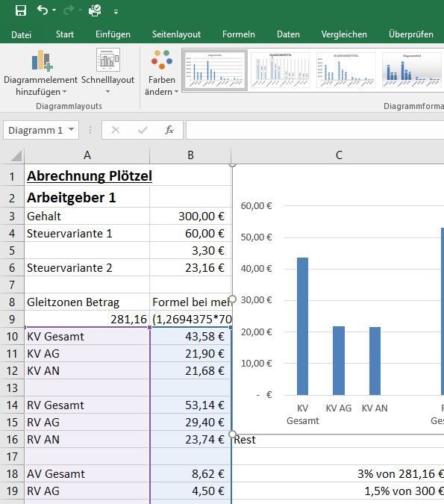Select the second chart style thumbnail
444x504 pixels.
pos(281,70)
